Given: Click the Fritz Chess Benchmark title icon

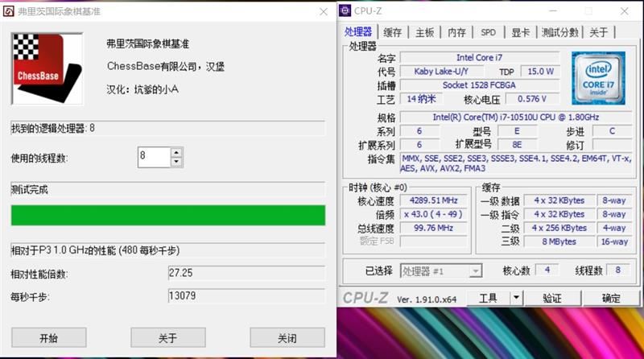Looking at the screenshot, I should [x=9, y=11].
